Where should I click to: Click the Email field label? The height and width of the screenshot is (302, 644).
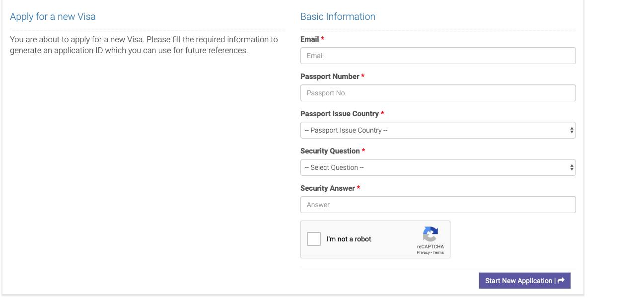(x=310, y=39)
